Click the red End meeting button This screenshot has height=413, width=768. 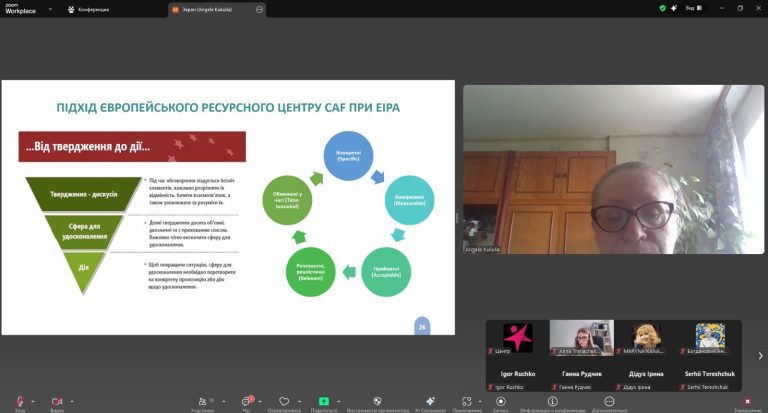(747, 400)
